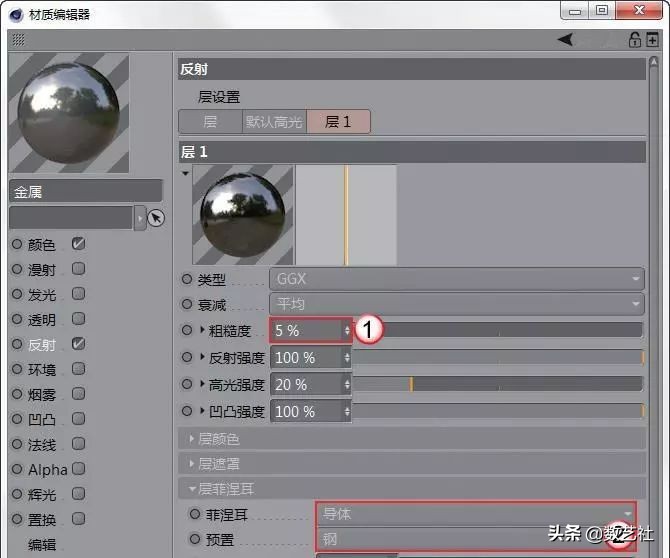Click the 反射强度 100 % value field

[306, 358]
